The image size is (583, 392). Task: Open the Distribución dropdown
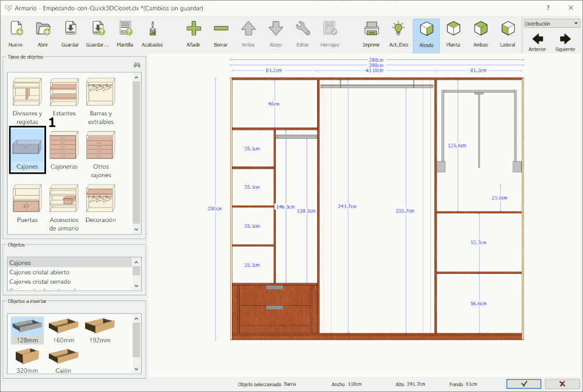[x=552, y=23]
